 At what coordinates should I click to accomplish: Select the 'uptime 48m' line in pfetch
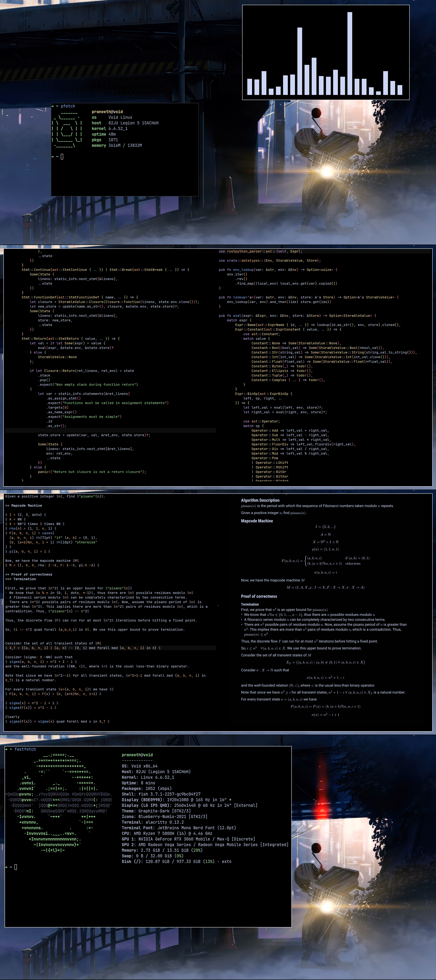pyautogui.click(x=104, y=134)
